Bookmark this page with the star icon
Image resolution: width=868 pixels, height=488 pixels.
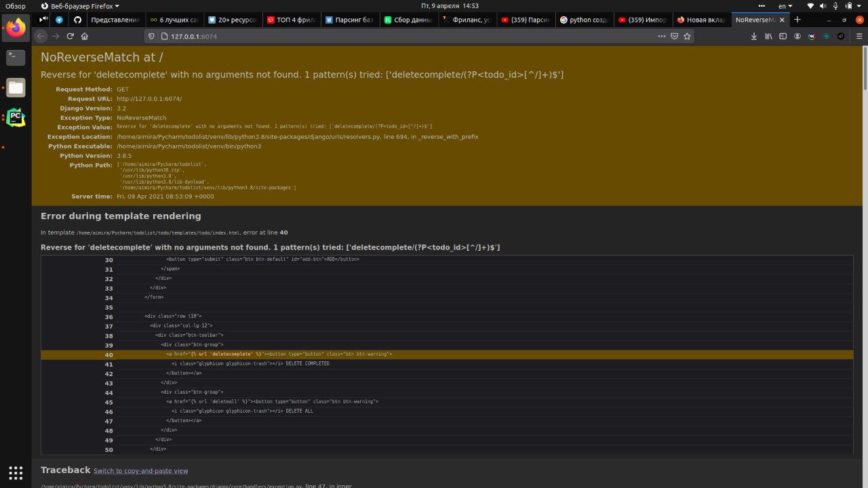point(687,36)
